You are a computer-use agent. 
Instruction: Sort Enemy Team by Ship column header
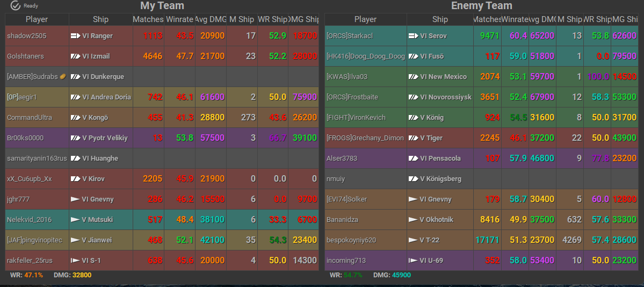click(440, 19)
